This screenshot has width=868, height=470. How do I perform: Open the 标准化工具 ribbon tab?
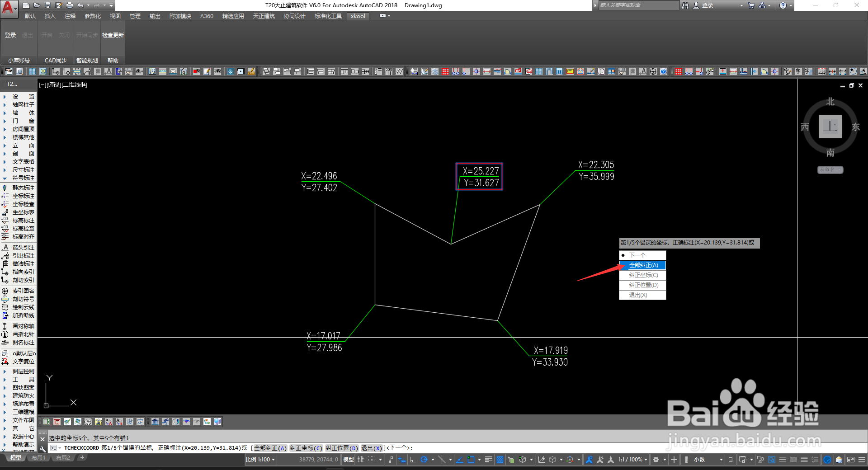point(328,16)
